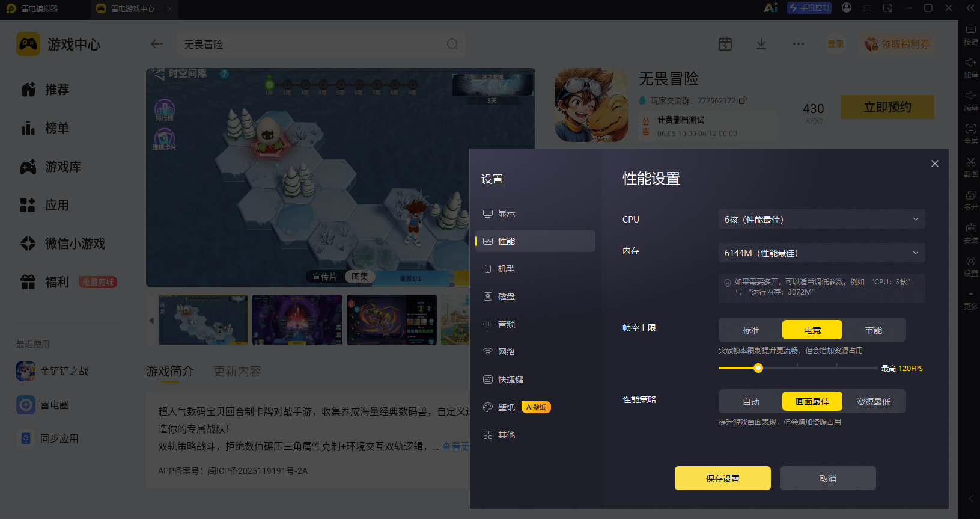
Task: Close the settings dialog
Action: click(x=935, y=164)
